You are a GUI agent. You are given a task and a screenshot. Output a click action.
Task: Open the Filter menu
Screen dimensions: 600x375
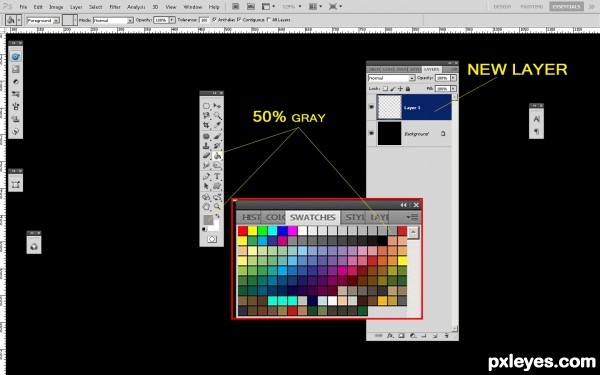coord(115,7)
